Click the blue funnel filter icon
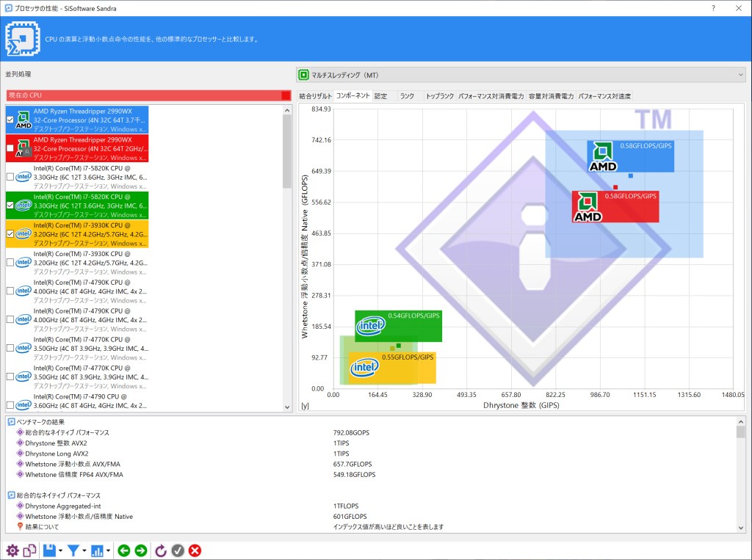 73,550
